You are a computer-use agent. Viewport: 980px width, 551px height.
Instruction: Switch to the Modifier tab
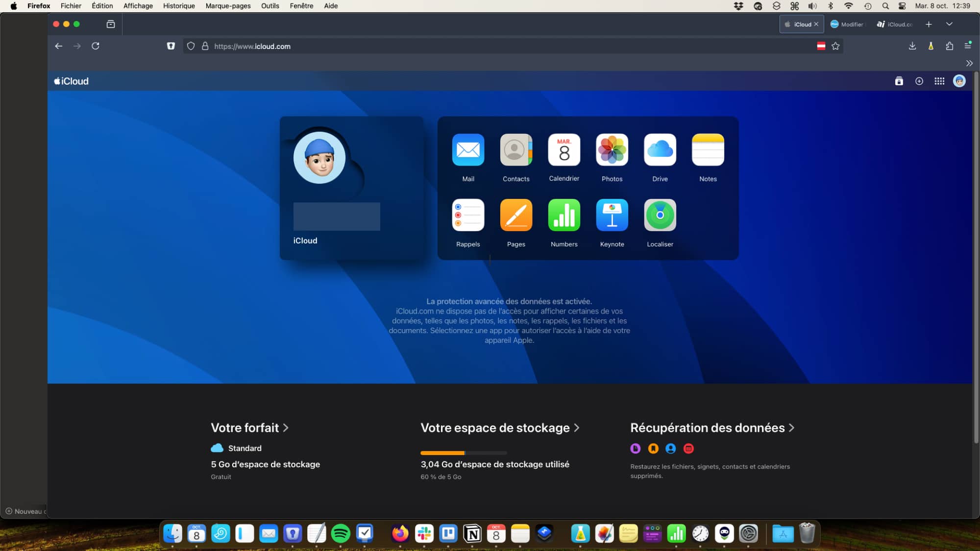(848, 24)
